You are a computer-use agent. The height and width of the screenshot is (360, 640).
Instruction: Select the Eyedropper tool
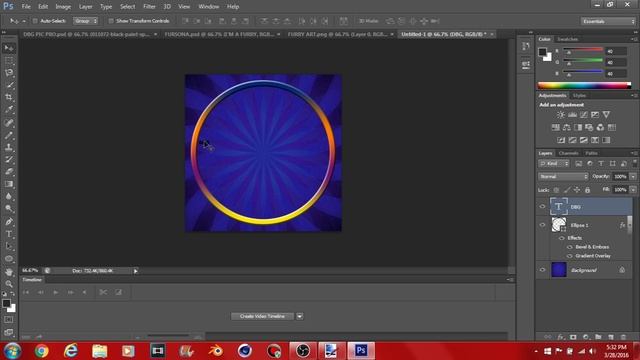(9, 109)
